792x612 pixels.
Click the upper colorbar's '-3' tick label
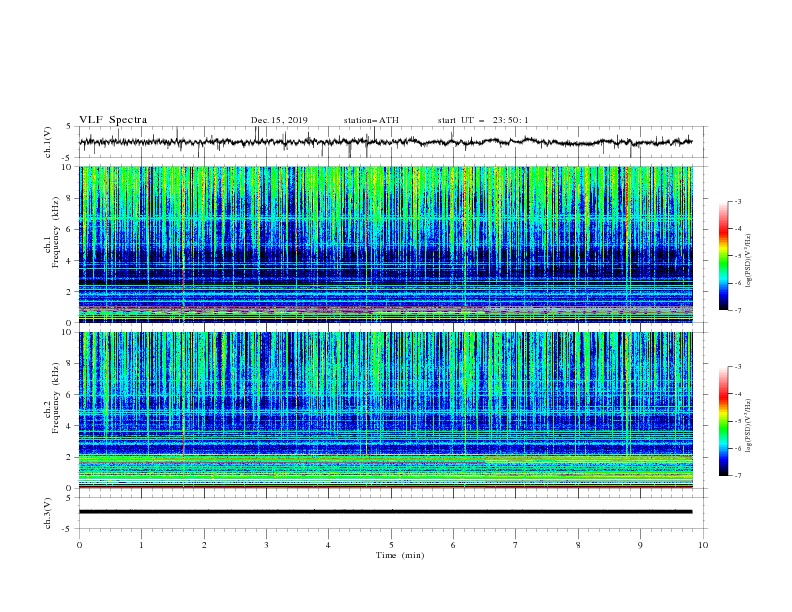coord(737,201)
